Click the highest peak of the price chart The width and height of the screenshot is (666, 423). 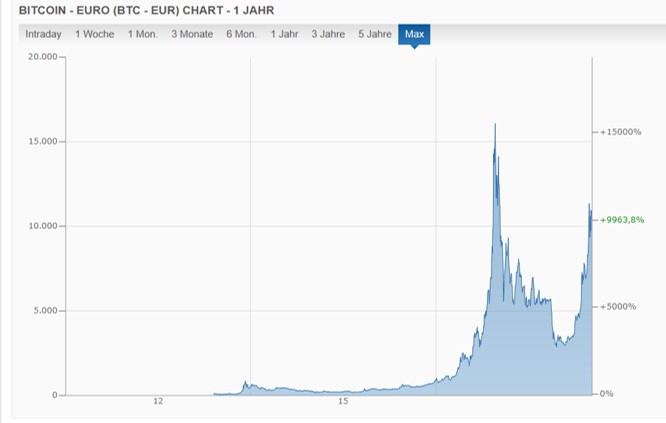pyautogui.click(x=495, y=125)
